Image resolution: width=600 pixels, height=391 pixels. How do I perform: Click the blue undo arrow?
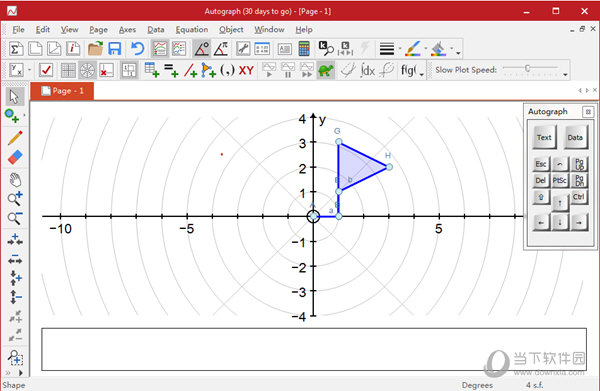(x=137, y=49)
